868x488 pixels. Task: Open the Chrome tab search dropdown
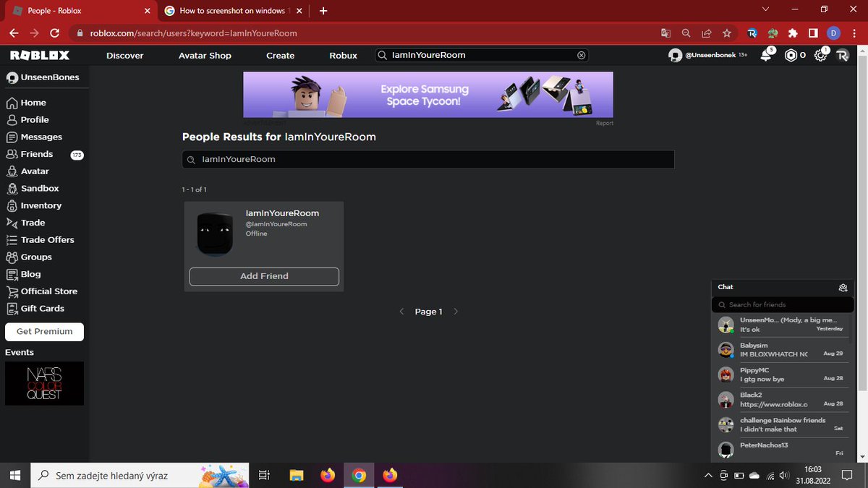click(x=766, y=9)
